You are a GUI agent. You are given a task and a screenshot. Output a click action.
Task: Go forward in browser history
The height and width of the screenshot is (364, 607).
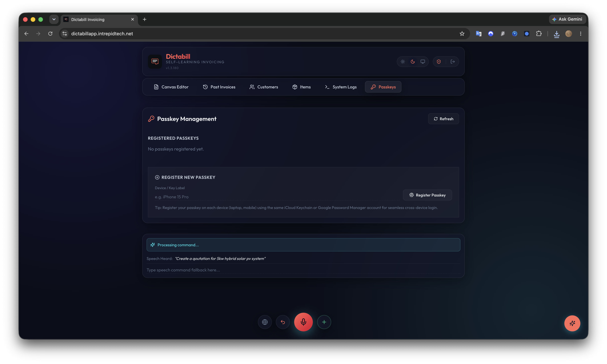tap(38, 34)
